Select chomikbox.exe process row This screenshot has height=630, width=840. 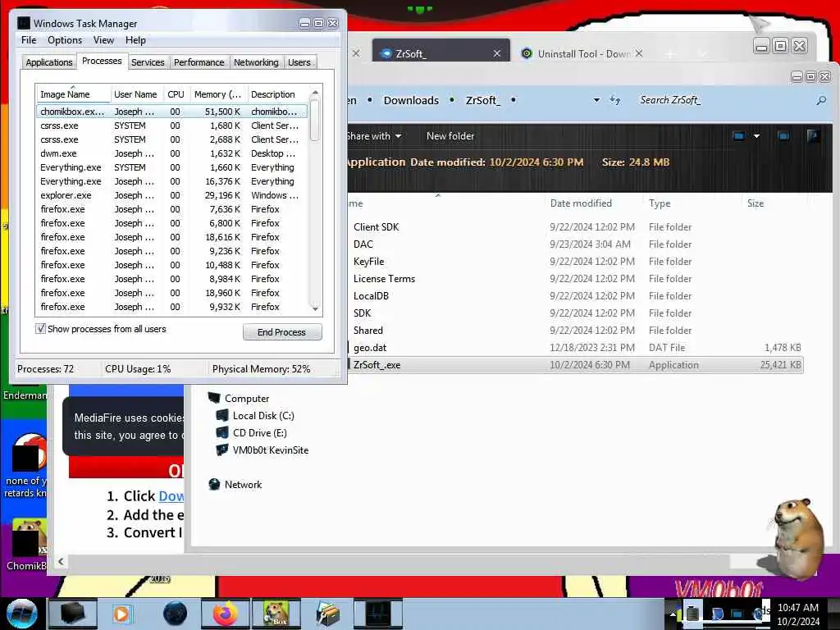pos(172,112)
